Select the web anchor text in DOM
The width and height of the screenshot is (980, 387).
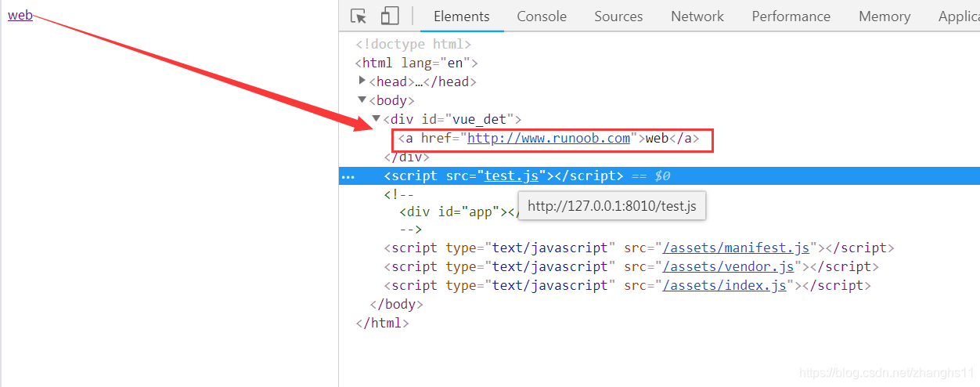click(658, 139)
